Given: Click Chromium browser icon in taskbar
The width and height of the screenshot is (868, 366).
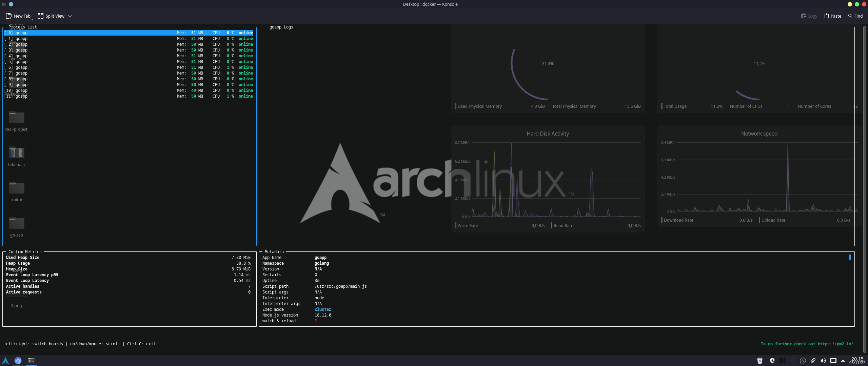Looking at the screenshot, I should pos(18,361).
